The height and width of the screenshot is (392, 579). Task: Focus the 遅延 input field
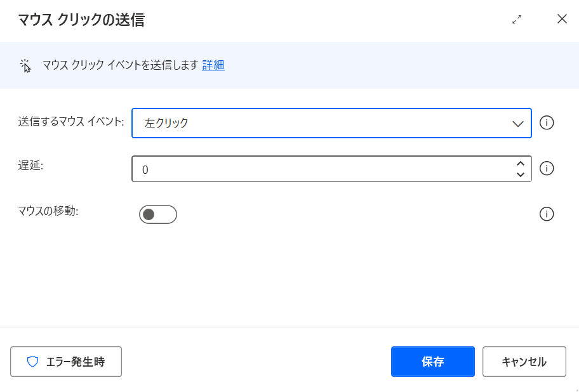[x=322, y=169]
